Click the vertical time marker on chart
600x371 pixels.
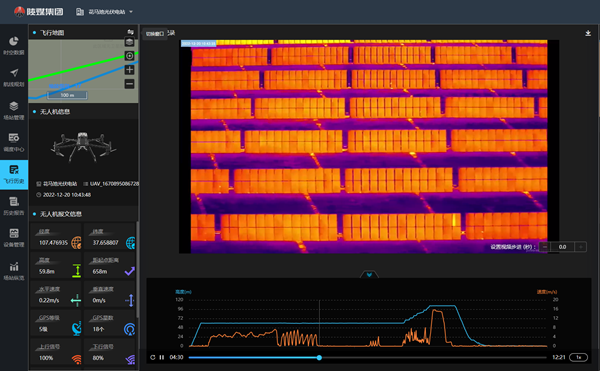pyautogui.click(x=320, y=323)
